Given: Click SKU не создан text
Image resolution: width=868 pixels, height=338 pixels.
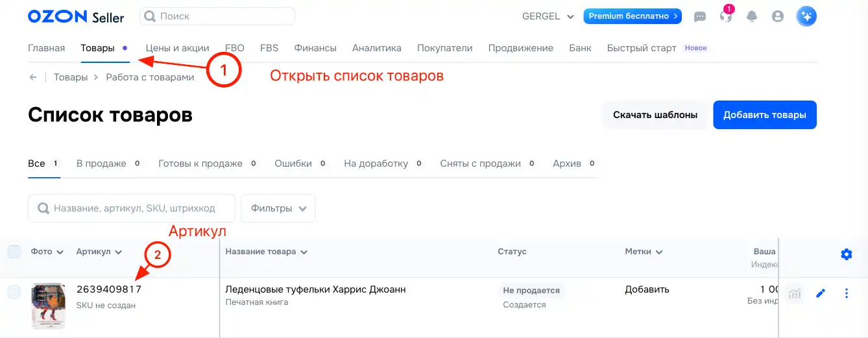Looking at the screenshot, I should tap(106, 305).
